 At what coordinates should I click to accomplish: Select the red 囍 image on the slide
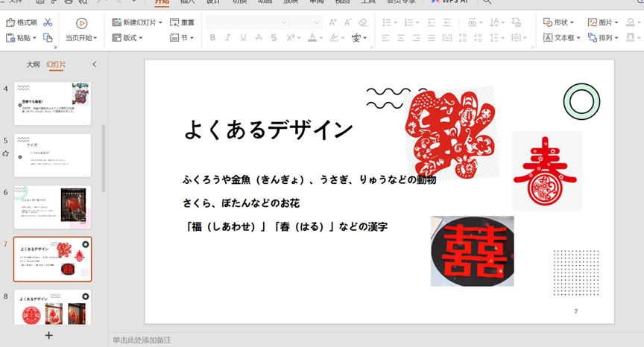(x=473, y=251)
